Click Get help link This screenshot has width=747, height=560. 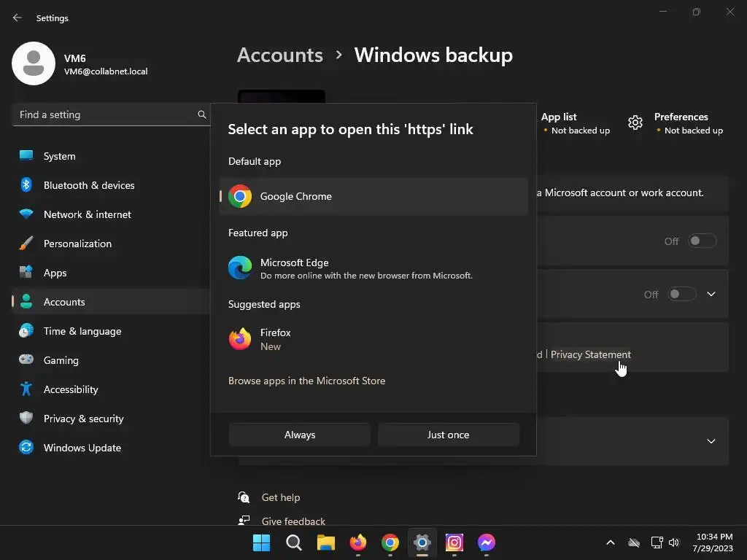[281, 497]
